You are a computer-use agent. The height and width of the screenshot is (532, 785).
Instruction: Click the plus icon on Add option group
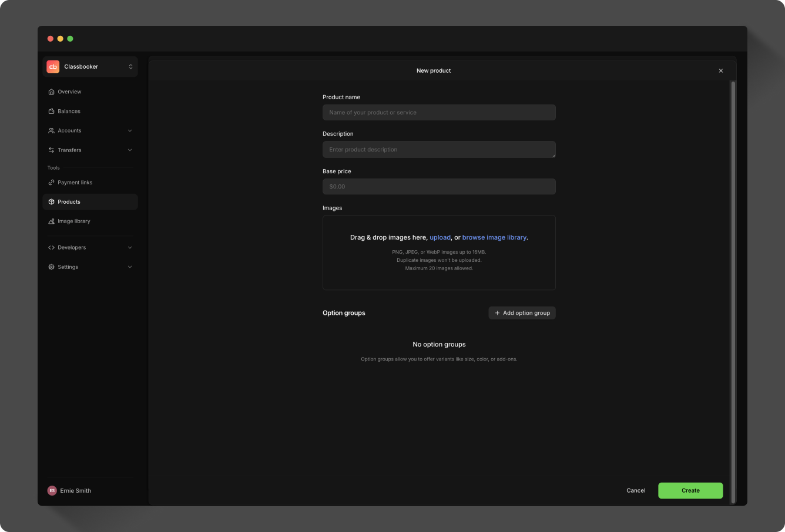click(497, 312)
